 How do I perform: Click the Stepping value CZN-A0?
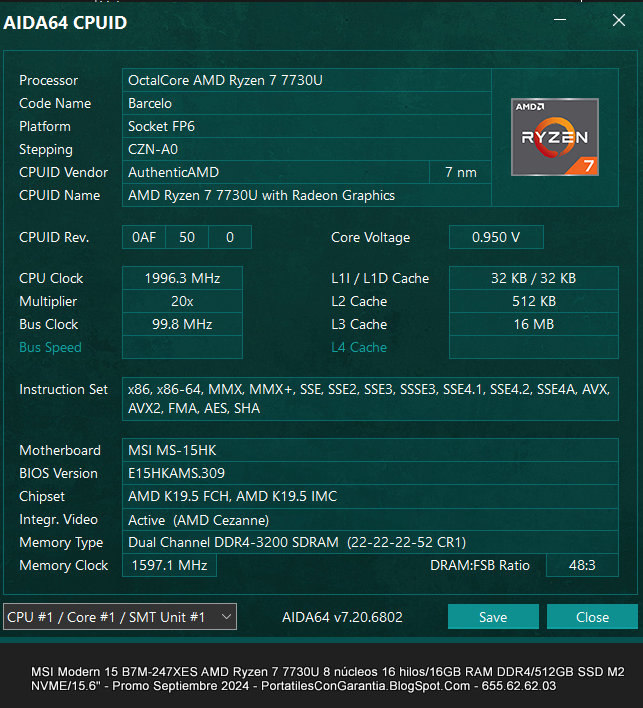[307, 149]
